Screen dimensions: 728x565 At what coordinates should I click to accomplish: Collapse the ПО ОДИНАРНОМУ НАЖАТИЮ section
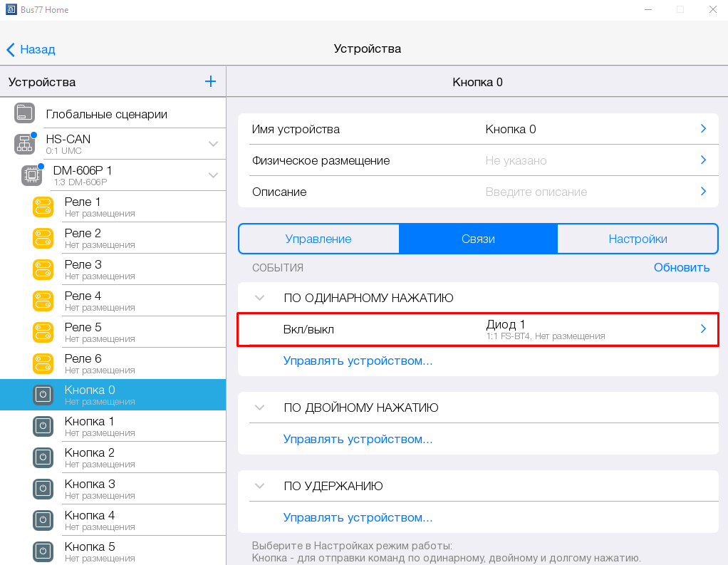click(260, 298)
